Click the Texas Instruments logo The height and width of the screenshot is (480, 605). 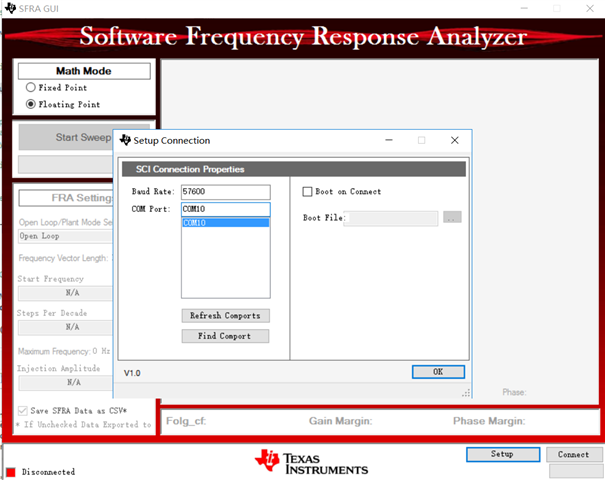[x=311, y=462]
